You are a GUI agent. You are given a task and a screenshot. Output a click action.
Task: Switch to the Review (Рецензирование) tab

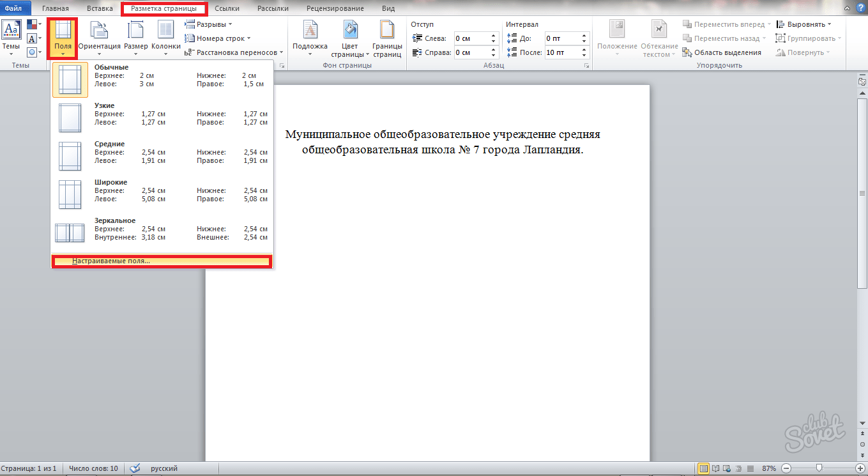[335, 9]
